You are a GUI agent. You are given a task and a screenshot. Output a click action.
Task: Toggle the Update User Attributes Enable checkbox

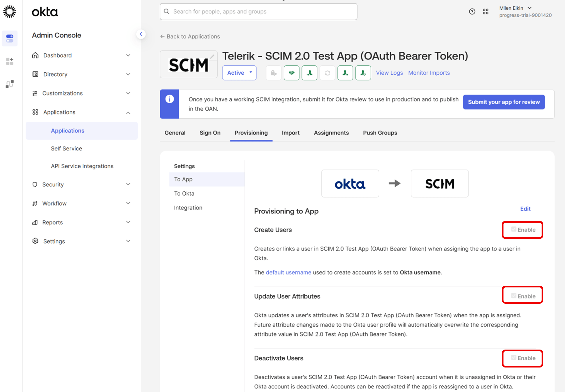pos(514,296)
